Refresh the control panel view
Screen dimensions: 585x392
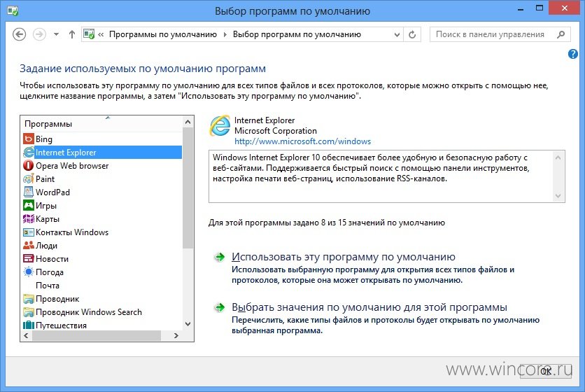click(x=412, y=34)
